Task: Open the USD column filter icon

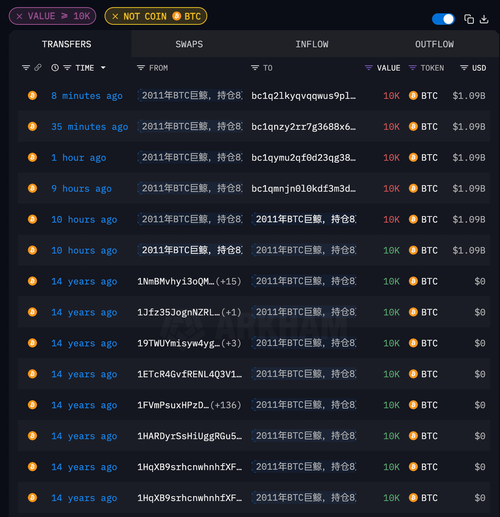Action: click(464, 68)
